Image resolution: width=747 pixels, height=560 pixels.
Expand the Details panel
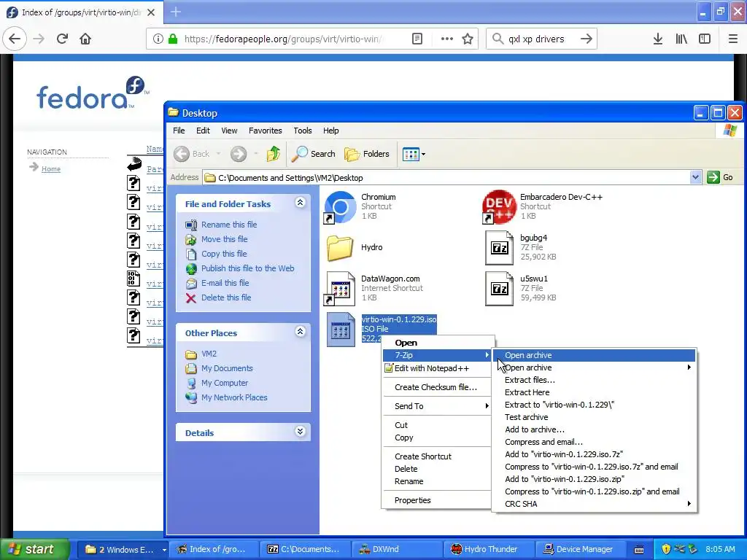[300, 432]
